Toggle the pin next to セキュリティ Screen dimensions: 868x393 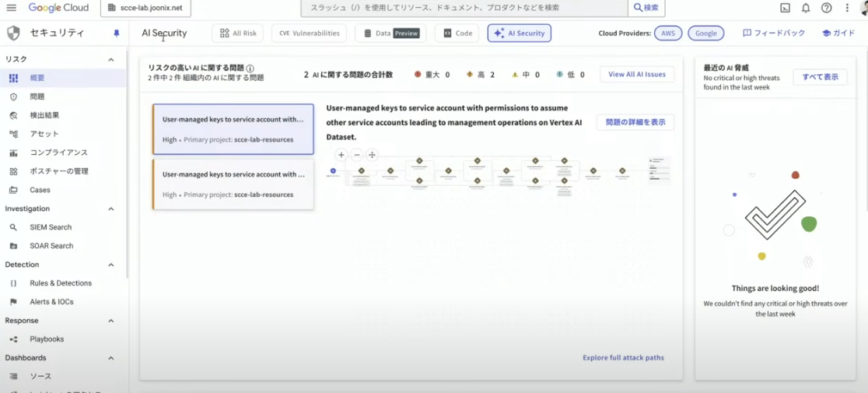click(116, 33)
